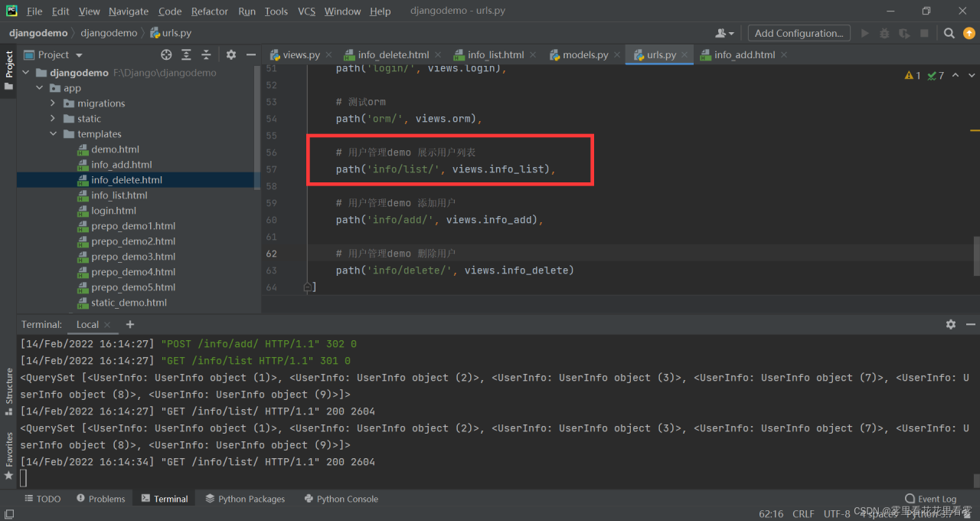
Task: Select static_demo.html in project tree
Action: (129, 303)
